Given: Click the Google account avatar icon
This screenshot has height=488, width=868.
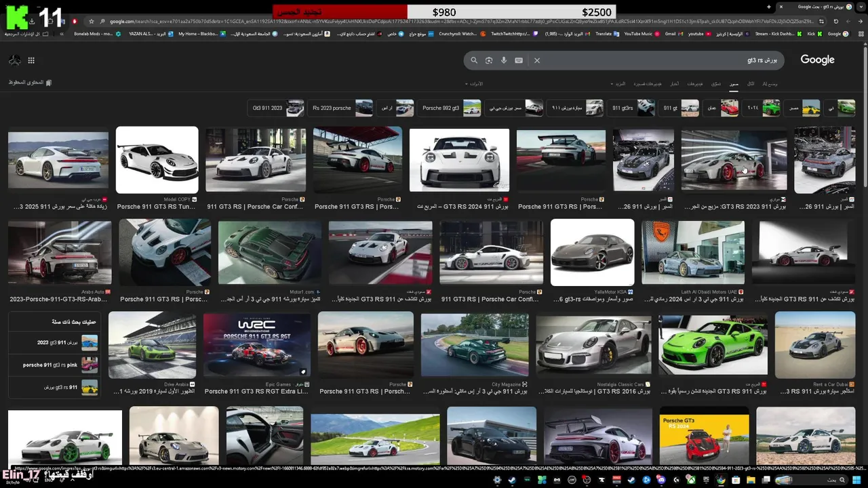Looking at the screenshot, I should [x=14, y=60].
